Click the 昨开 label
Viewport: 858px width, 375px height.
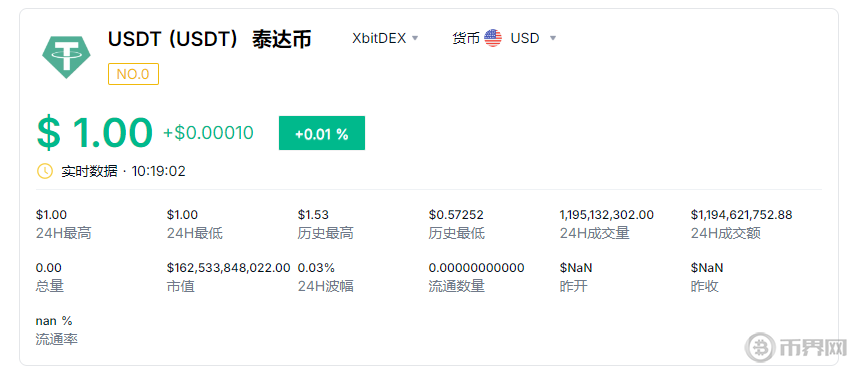pos(573,286)
